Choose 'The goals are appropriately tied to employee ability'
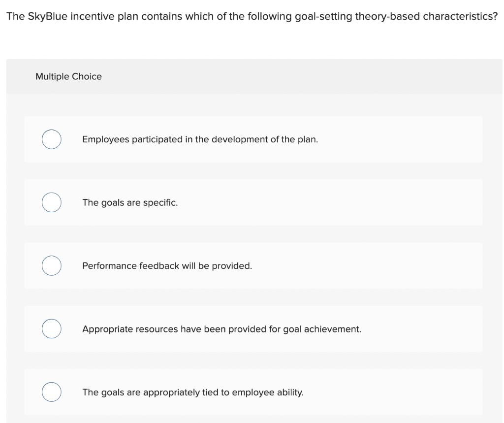This screenshot has width=504, height=423. tap(193, 392)
